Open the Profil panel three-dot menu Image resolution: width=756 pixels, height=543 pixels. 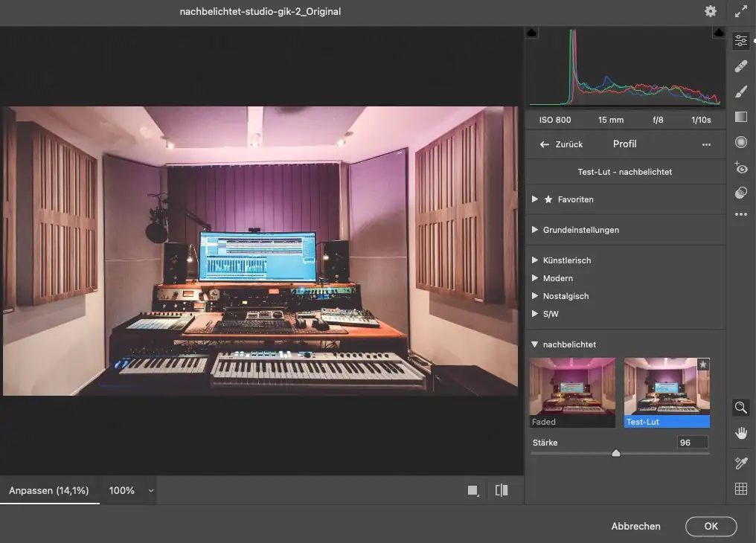point(706,144)
